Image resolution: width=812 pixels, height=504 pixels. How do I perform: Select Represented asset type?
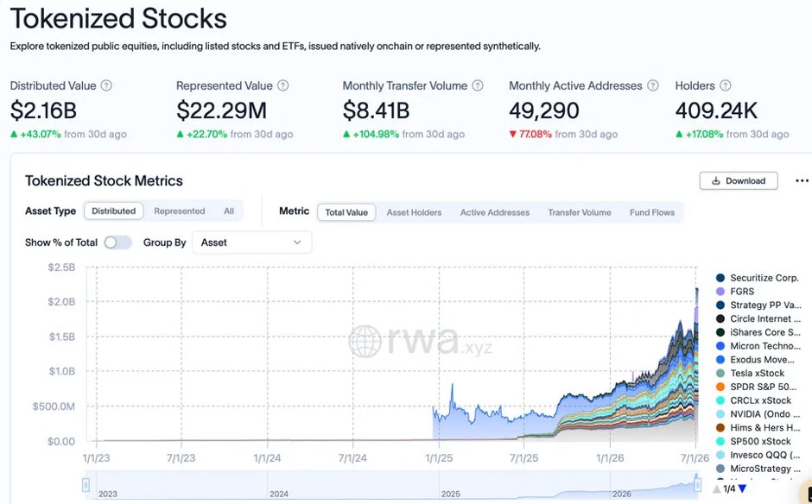[180, 211]
